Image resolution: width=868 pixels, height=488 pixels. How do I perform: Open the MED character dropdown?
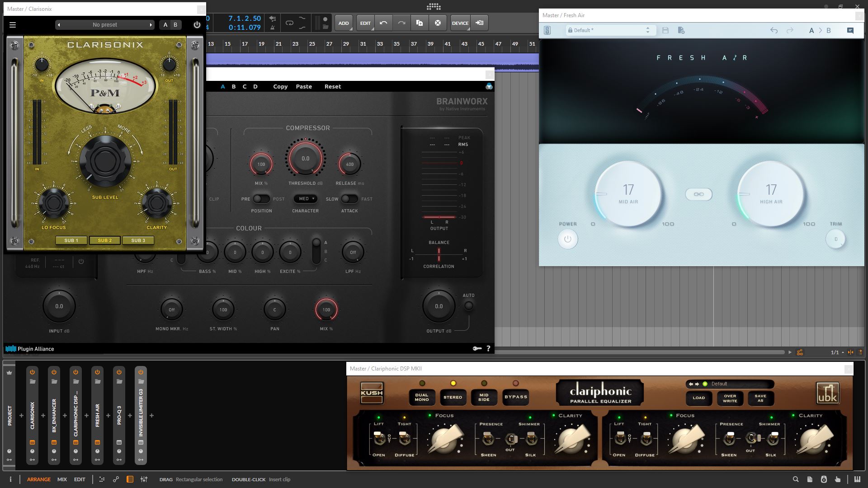(x=306, y=199)
